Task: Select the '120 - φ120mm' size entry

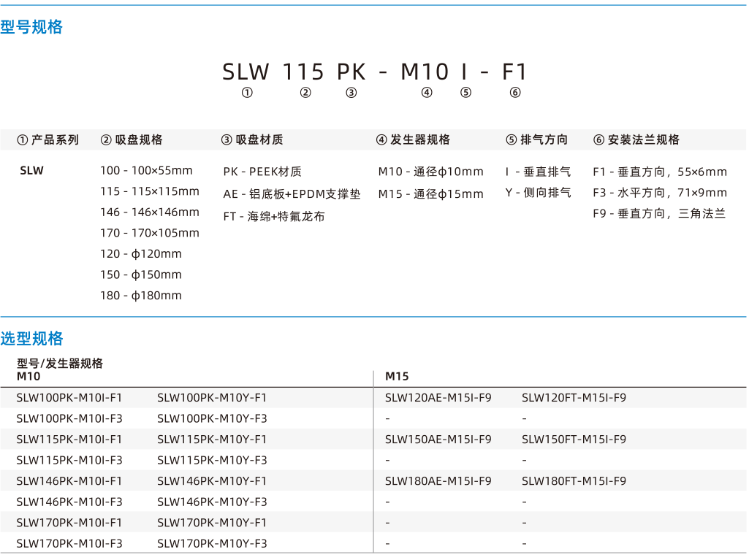Action: pyautogui.click(x=141, y=254)
